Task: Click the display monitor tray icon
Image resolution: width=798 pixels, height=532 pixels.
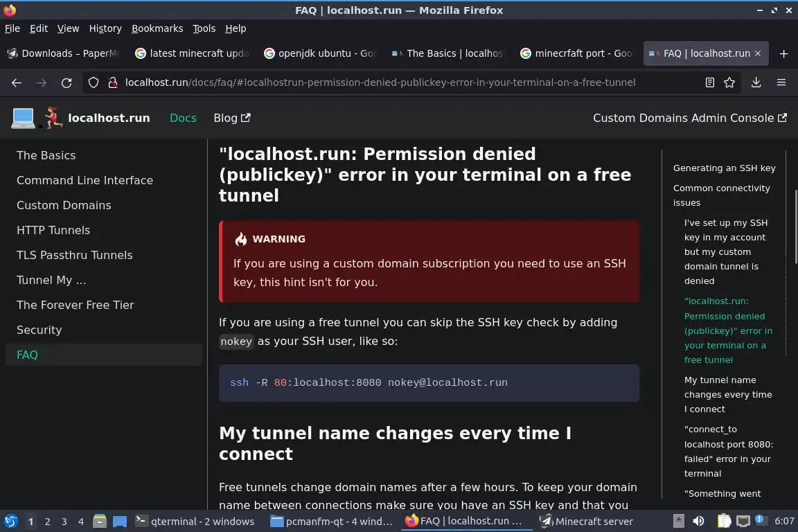Action: click(743, 522)
